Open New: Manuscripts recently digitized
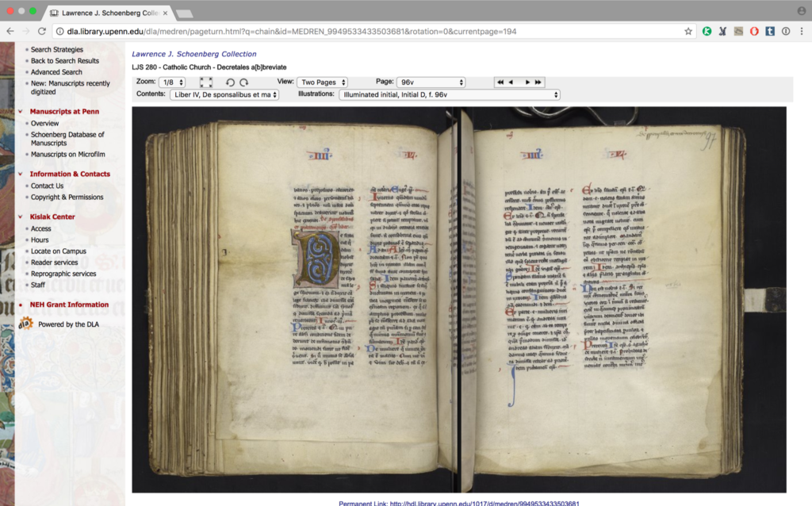812x506 pixels. click(71, 87)
